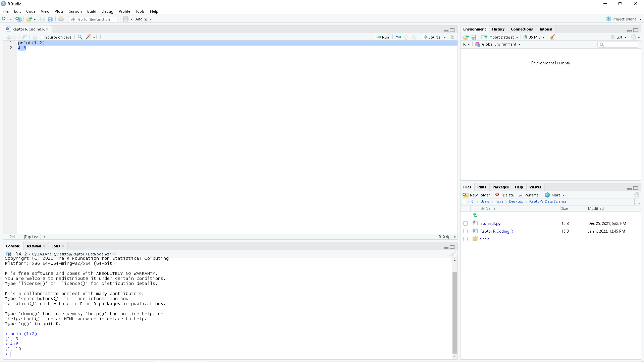Viewport: 644px width, 362px height.
Task: Refresh the Files pane listing
Action: click(637, 195)
